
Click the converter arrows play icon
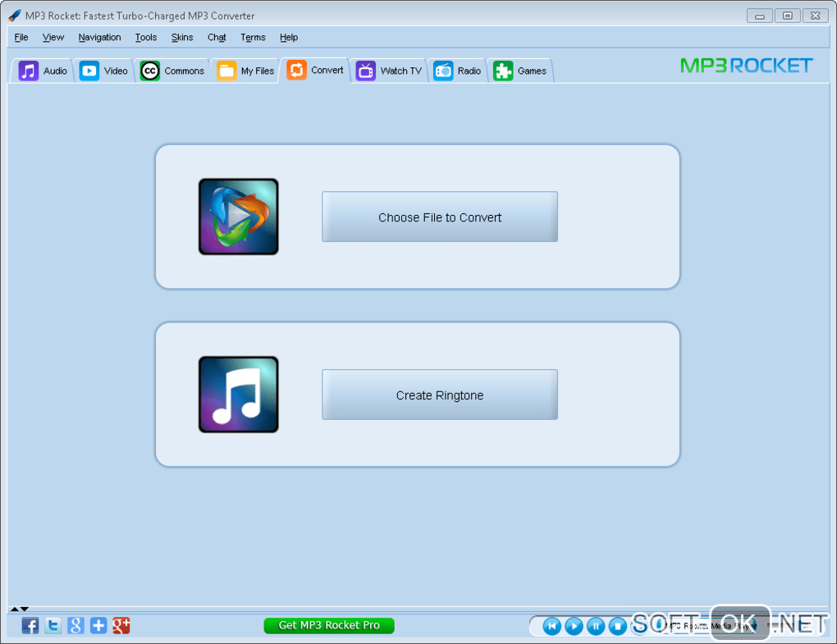pyautogui.click(x=239, y=217)
